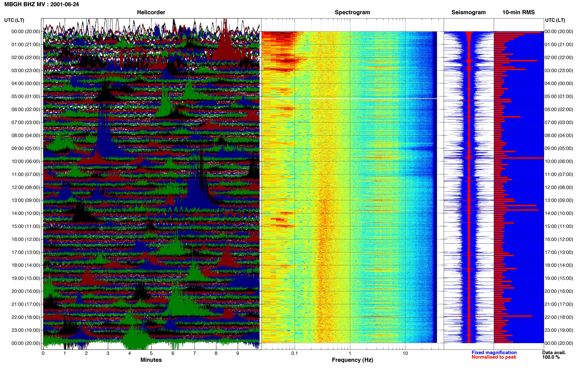The height and width of the screenshot is (368, 588).
Task: Click the 'Seismogram' panel heading
Action: 468,12
